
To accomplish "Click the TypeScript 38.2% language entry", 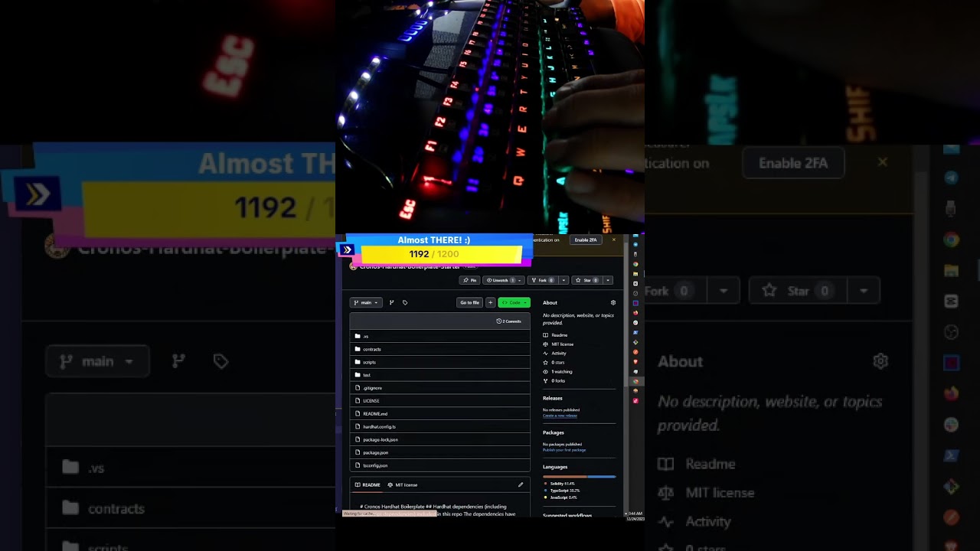I will [x=562, y=491].
